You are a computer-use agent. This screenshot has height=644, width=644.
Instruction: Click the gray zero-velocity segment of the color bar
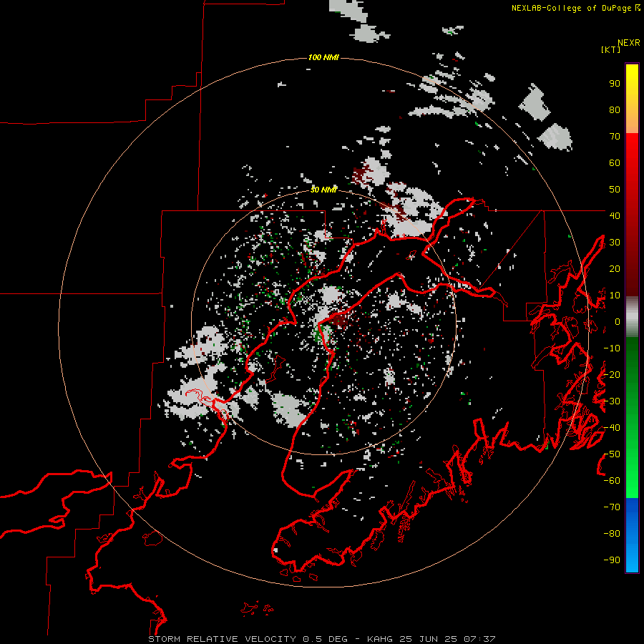632,316
